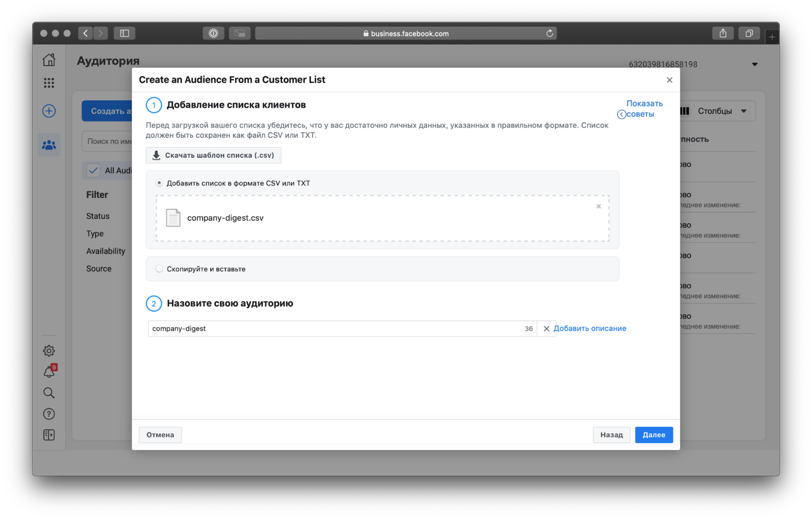Select 'Скопируйте и вставьте' radio option
Image resolution: width=812 pixels, height=519 pixels.
click(159, 268)
